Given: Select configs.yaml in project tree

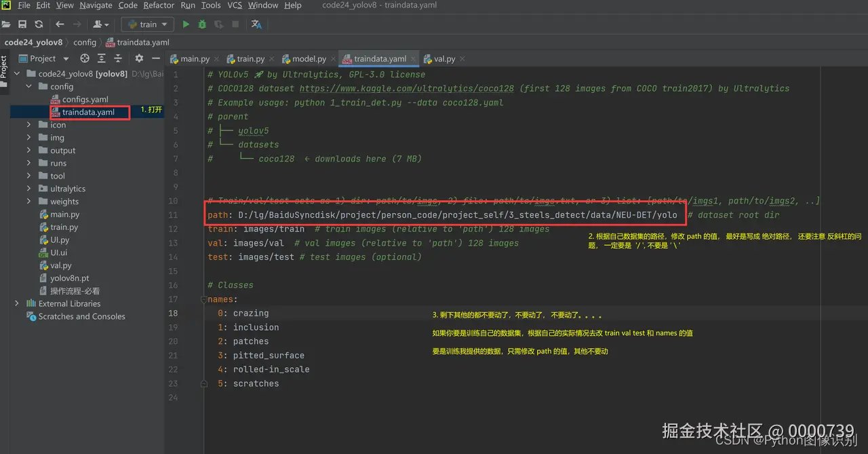Looking at the screenshot, I should [79, 100].
